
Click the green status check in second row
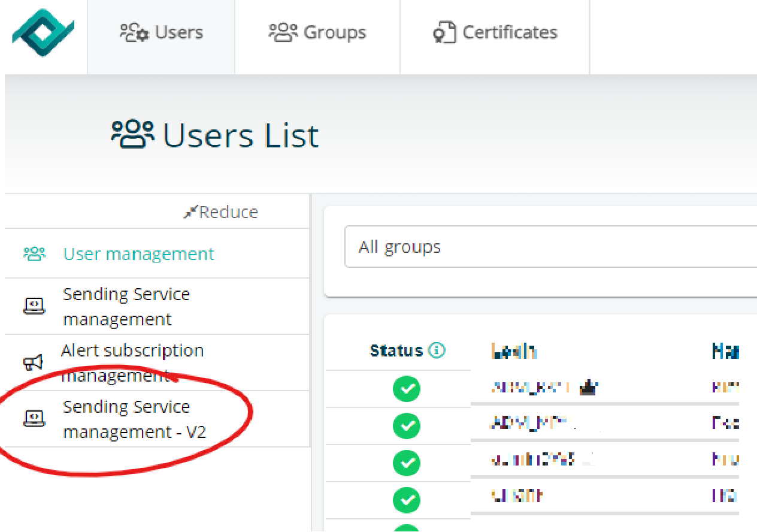coord(407,426)
